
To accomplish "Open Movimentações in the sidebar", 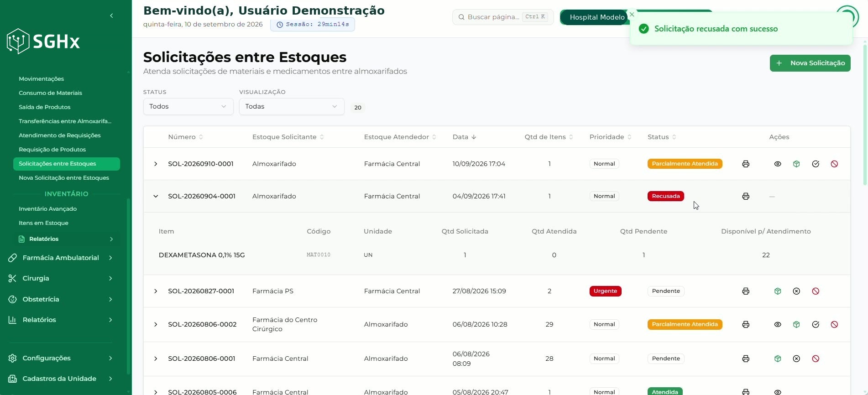I will [41, 79].
